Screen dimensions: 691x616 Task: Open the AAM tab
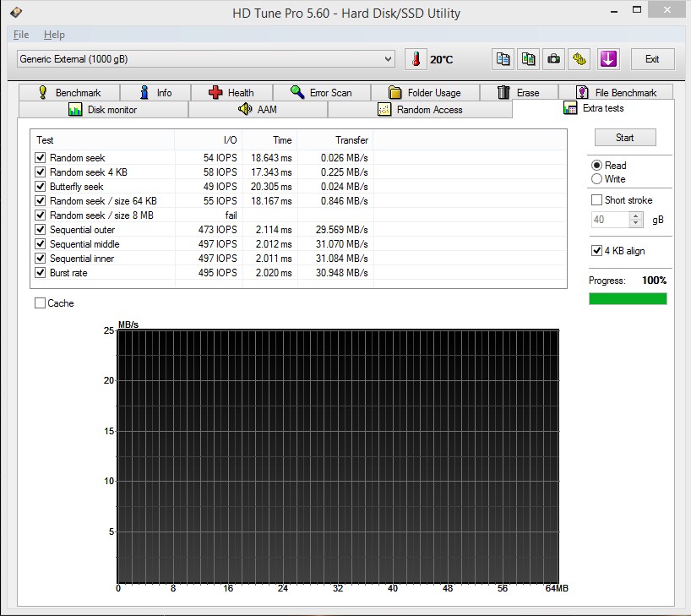258,109
